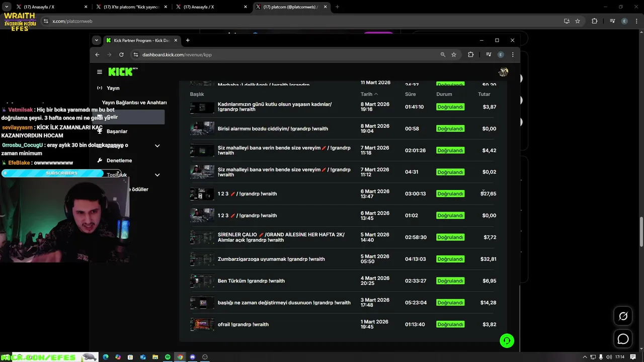Bookmark x.com/platcornweb with the star icon
The image size is (644, 362).
click(578, 21)
